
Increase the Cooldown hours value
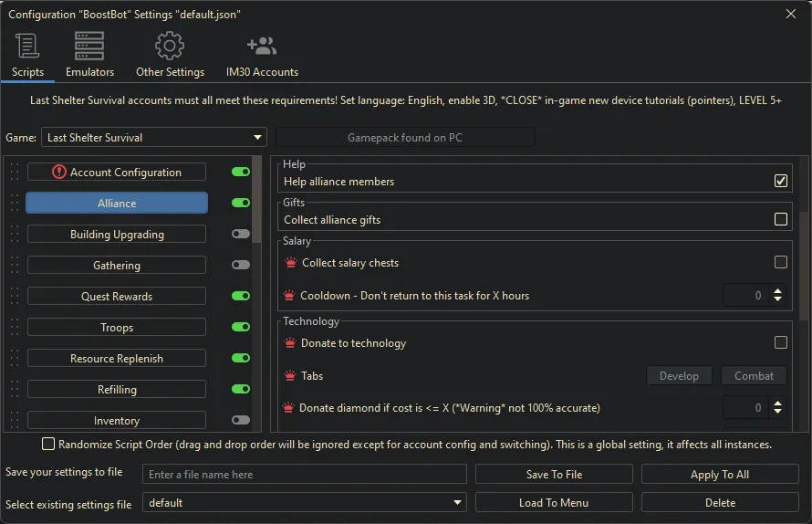778,291
